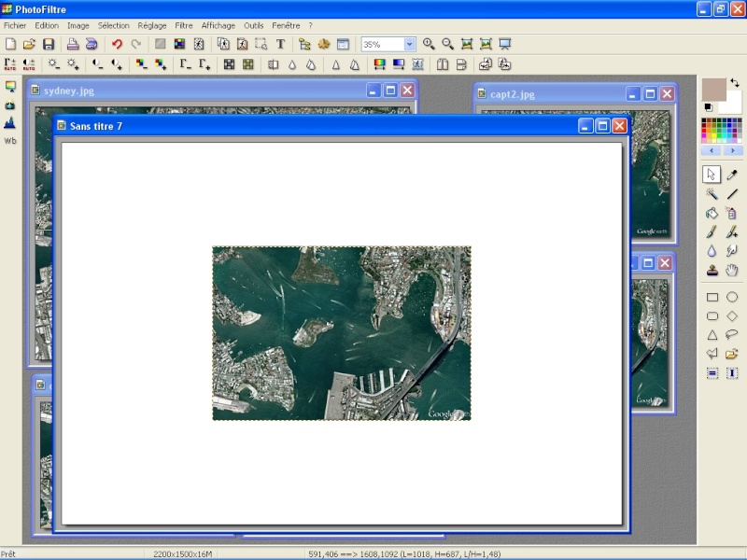Reduce color saturation

click(142, 64)
